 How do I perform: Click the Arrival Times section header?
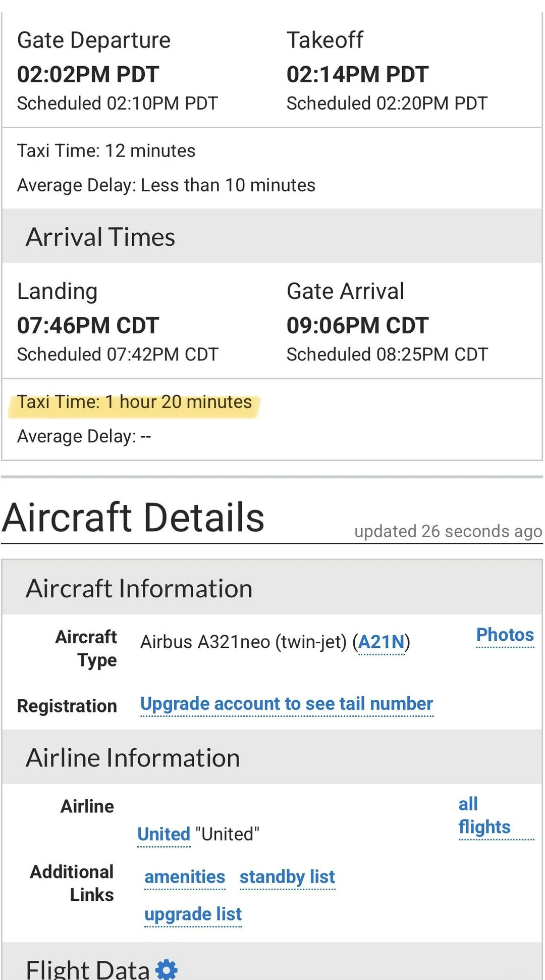click(100, 237)
